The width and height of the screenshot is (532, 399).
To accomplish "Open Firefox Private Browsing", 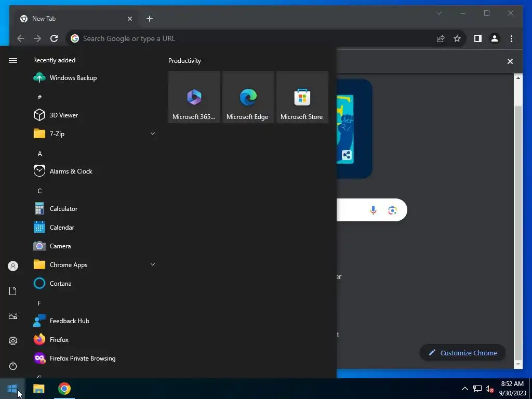I will 95,358.
